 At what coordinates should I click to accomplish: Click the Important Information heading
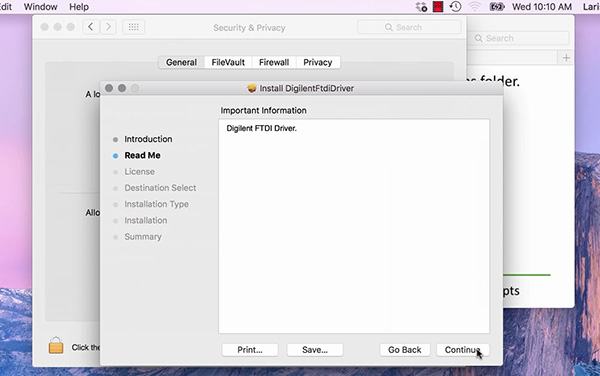[263, 111]
